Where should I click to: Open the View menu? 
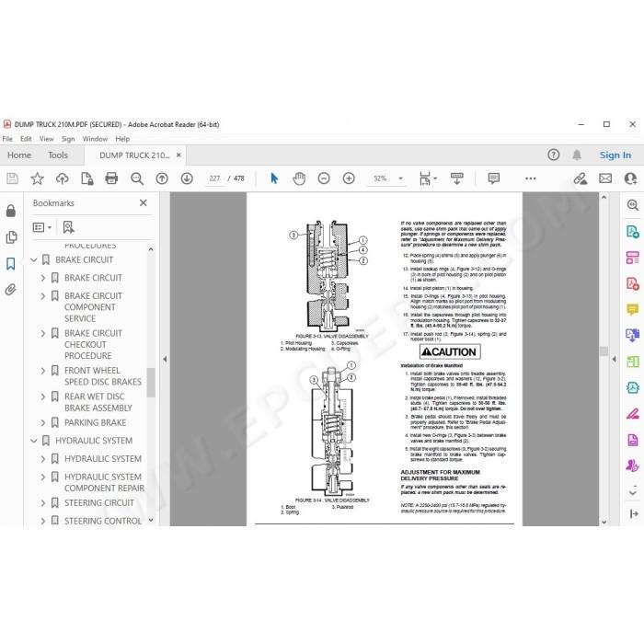(x=46, y=139)
